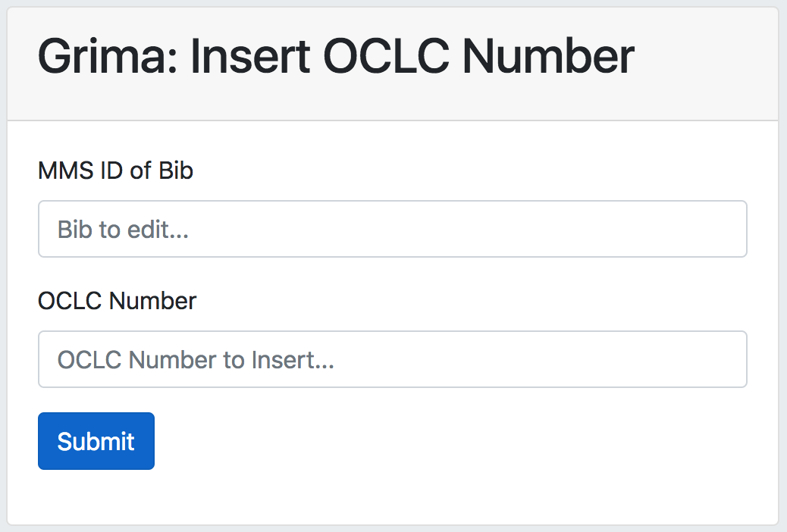The image size is (787, 532).
Task: Click the MMS ID of Bib input field
Action: (392, 229)
